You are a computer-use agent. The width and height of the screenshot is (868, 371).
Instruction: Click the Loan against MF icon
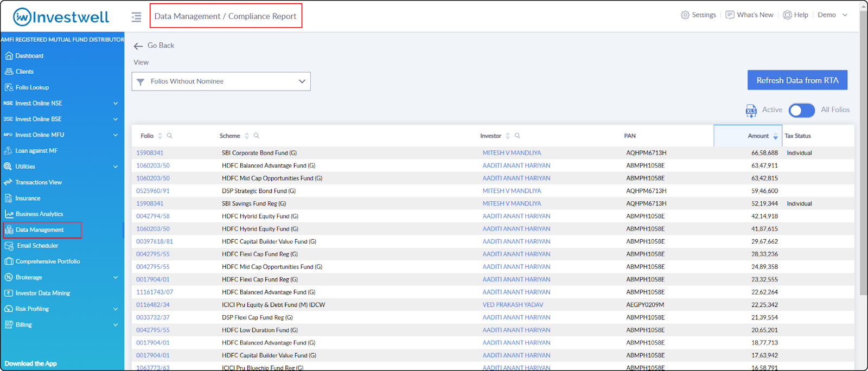(8, 151)
